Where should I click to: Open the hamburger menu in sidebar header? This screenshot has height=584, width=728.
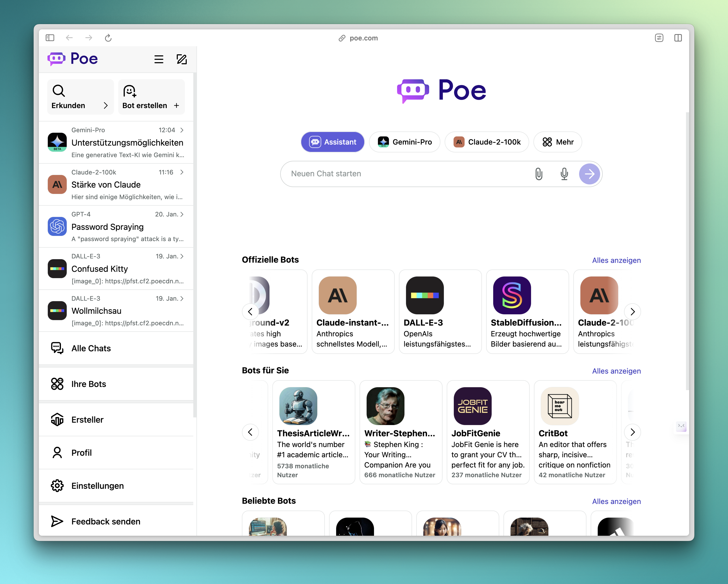pyautogui.click(x=159, y=59)
